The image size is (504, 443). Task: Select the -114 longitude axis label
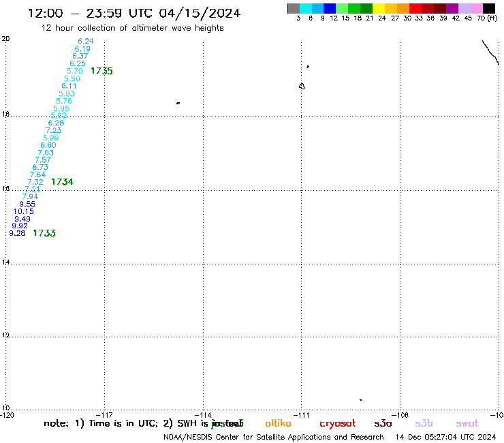coord(203,415)
